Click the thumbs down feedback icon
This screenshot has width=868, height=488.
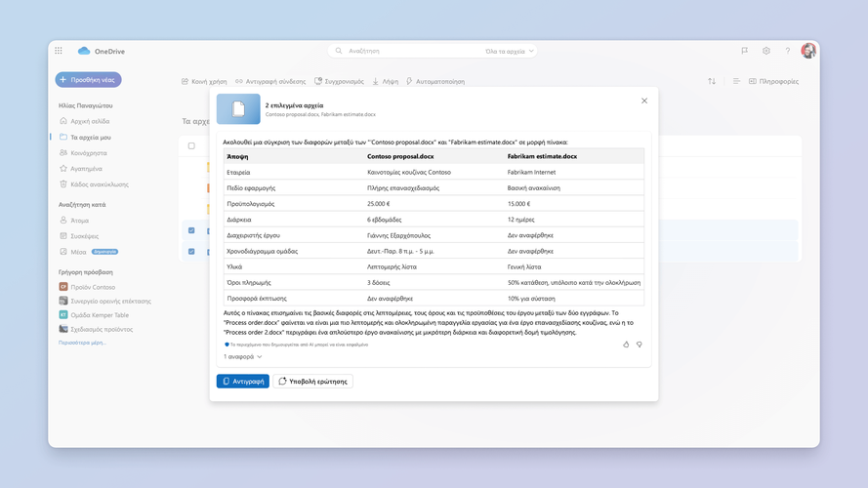point(640,345)
